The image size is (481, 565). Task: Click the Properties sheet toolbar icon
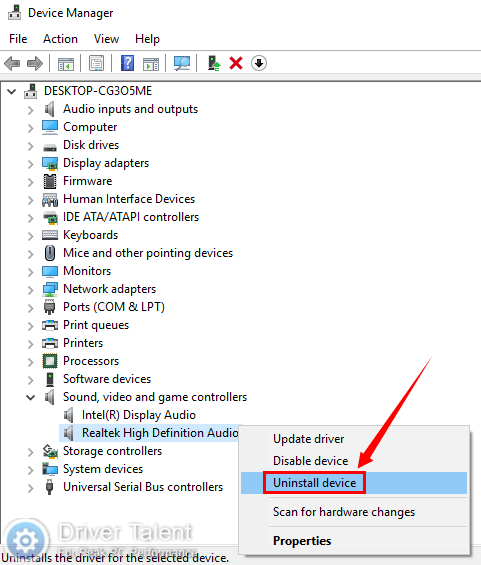[97, 63]
